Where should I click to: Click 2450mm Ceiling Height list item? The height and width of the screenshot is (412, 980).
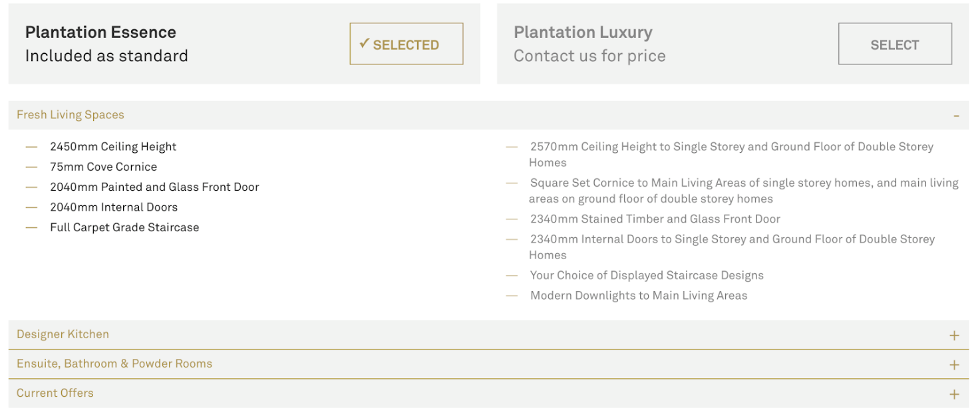[113, 147]
